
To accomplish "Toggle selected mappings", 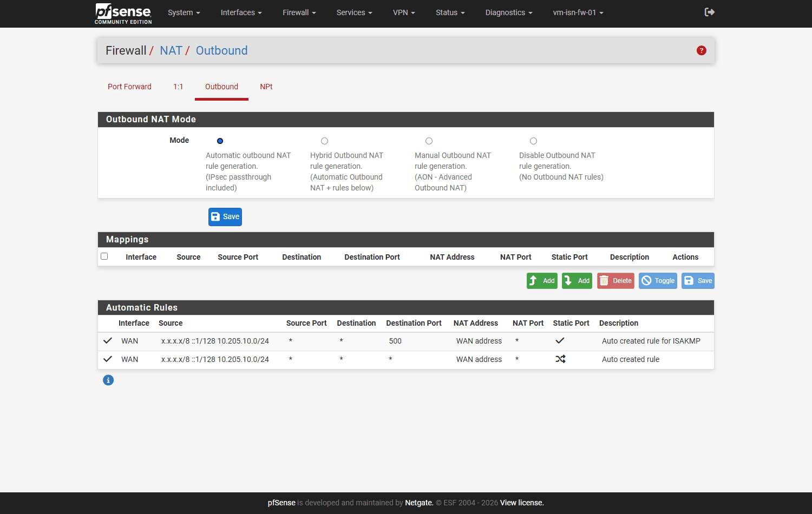I will [x=658, y=281].
